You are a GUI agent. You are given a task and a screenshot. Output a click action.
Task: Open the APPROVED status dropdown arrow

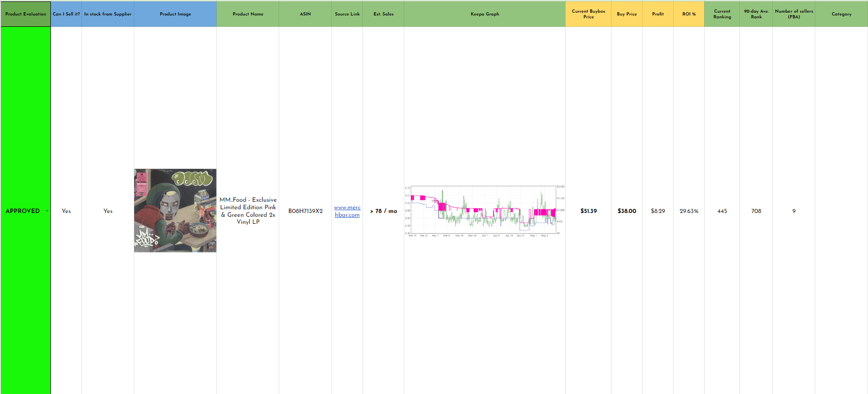47,211
